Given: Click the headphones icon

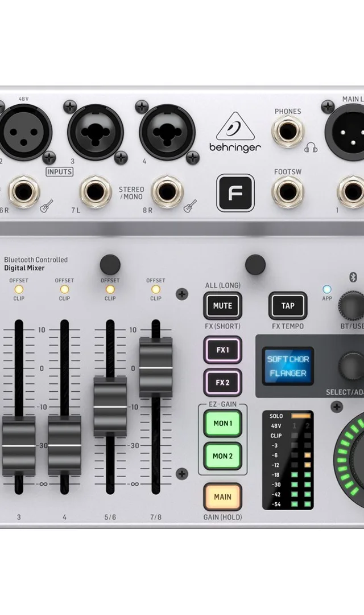Looking at the screenshot, I should 311,147.
